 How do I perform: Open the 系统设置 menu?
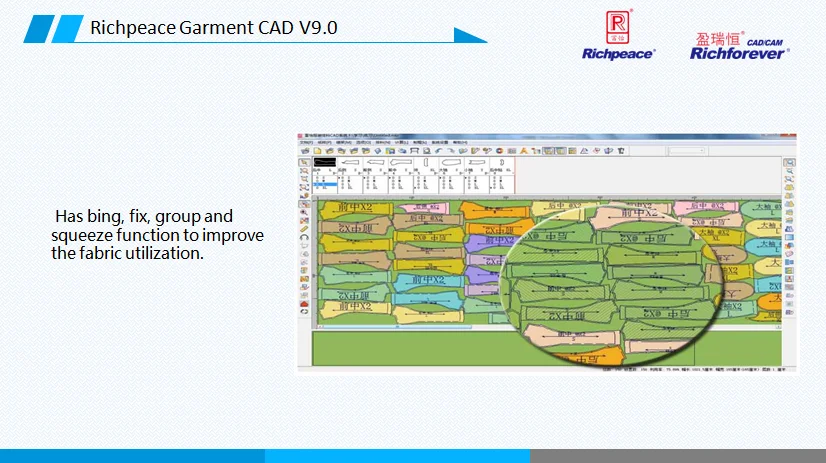(440, 143)
